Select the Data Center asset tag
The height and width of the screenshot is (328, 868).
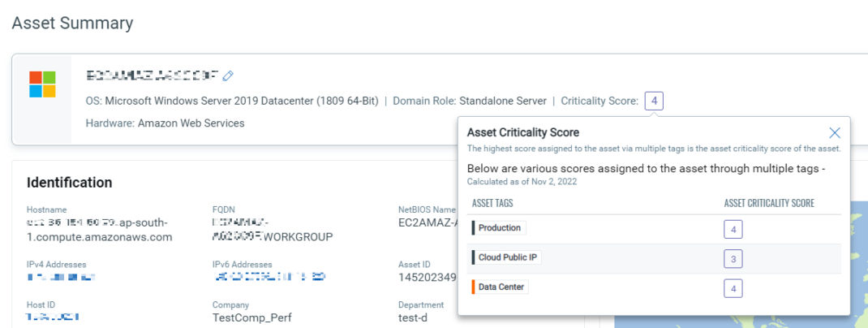click(501, 287)
